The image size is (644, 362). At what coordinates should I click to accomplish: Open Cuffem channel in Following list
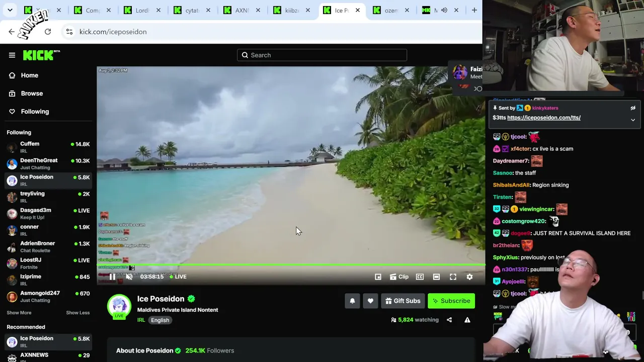pos(48,147)
